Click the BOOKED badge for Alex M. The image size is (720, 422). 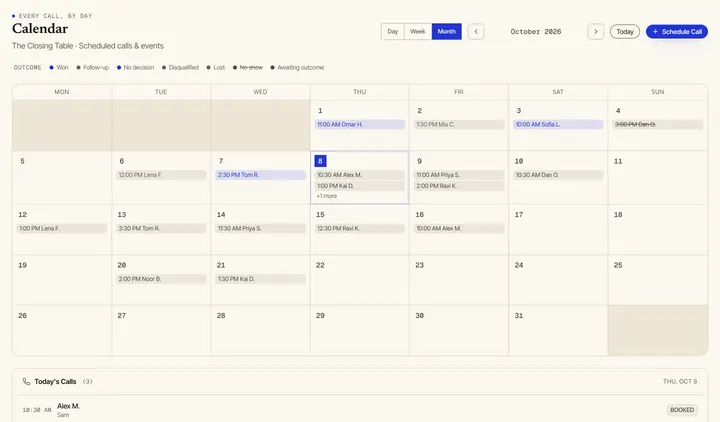pos(682,410)
